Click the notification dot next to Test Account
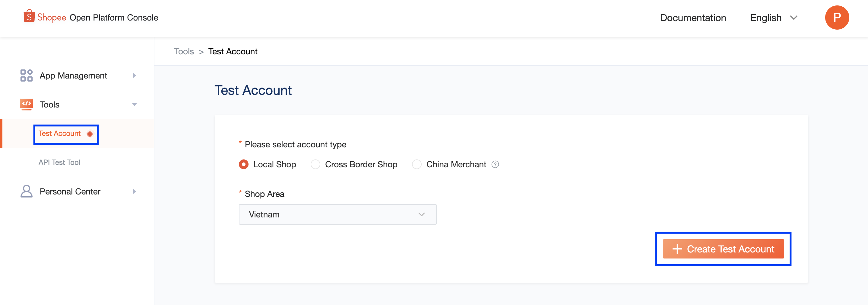868x305 pixels. [x=90, y=133]
